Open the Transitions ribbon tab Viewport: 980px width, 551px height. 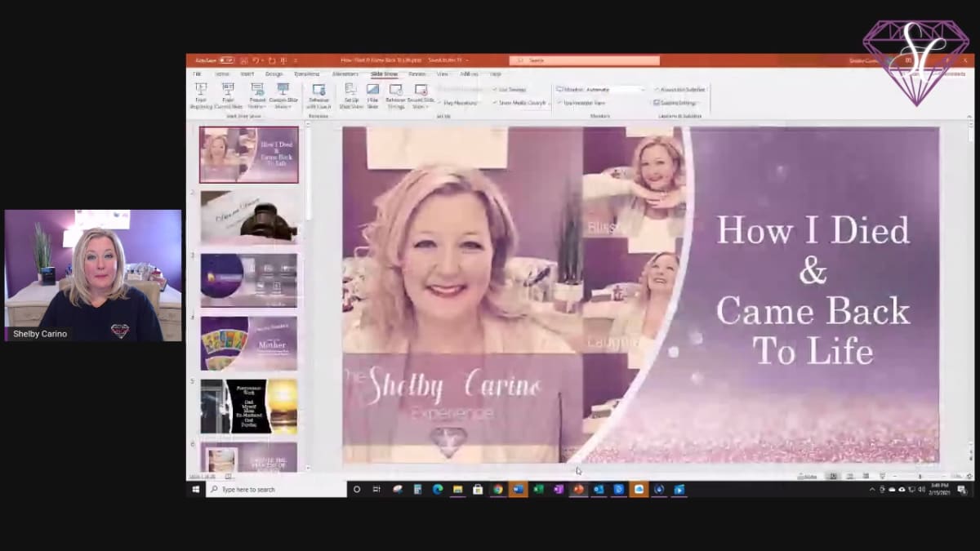(x=306, y=73)
